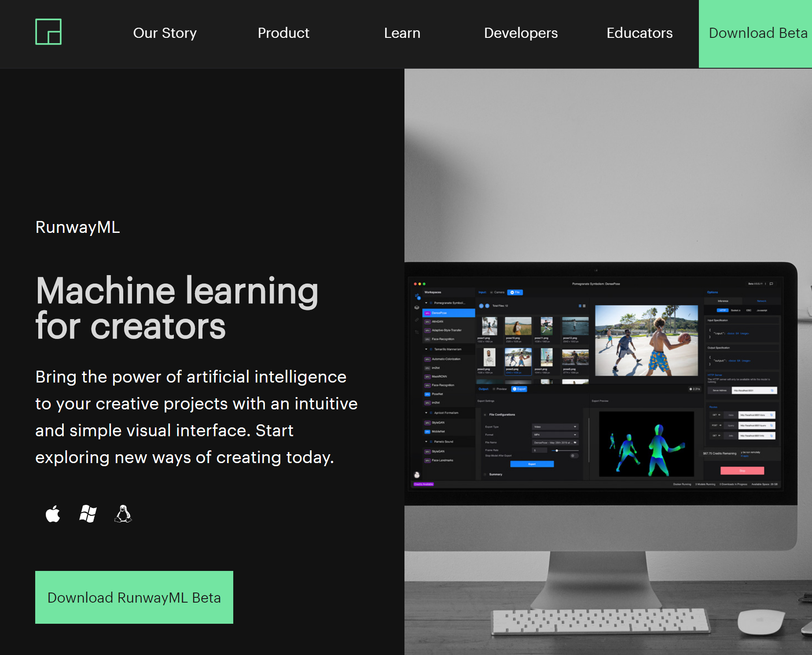The image size is (812, 655).
Task: Click the Runway logo in the header
Action: point(48,32)
